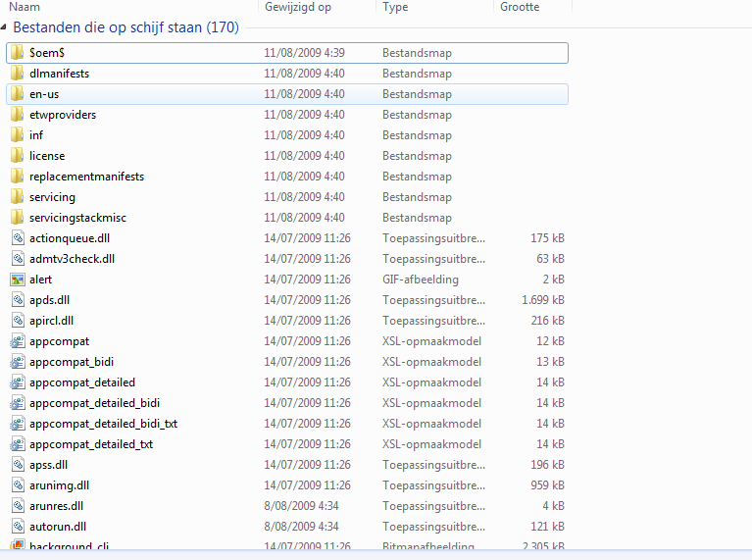Click the '1.699 kB' size of apds.dll

543,300
